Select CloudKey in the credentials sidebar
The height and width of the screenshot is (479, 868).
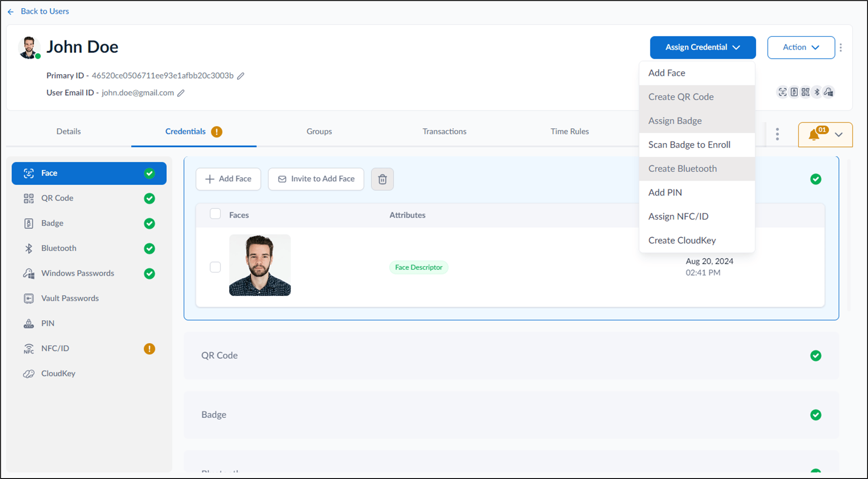[89, 374]
